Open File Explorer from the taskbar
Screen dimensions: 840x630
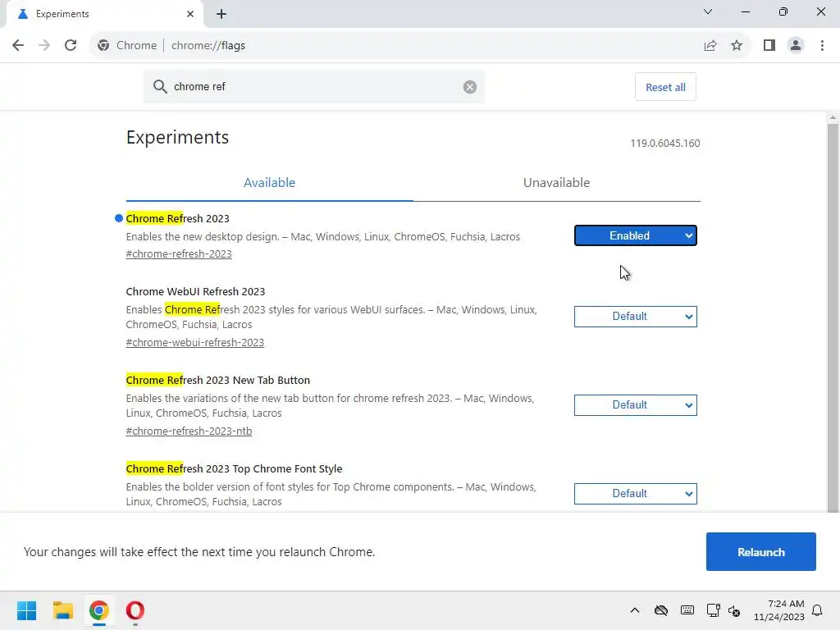[x=62, y=610]
